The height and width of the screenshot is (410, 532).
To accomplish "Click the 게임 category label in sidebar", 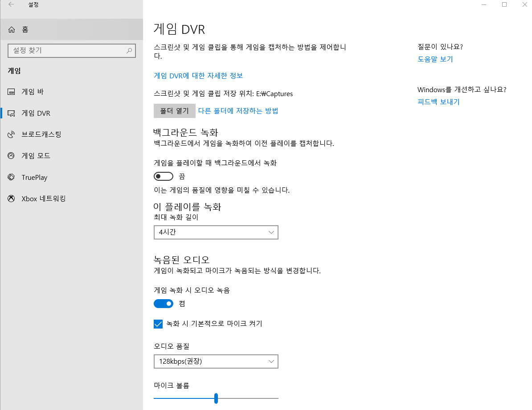I will click(x=14, y=71).
